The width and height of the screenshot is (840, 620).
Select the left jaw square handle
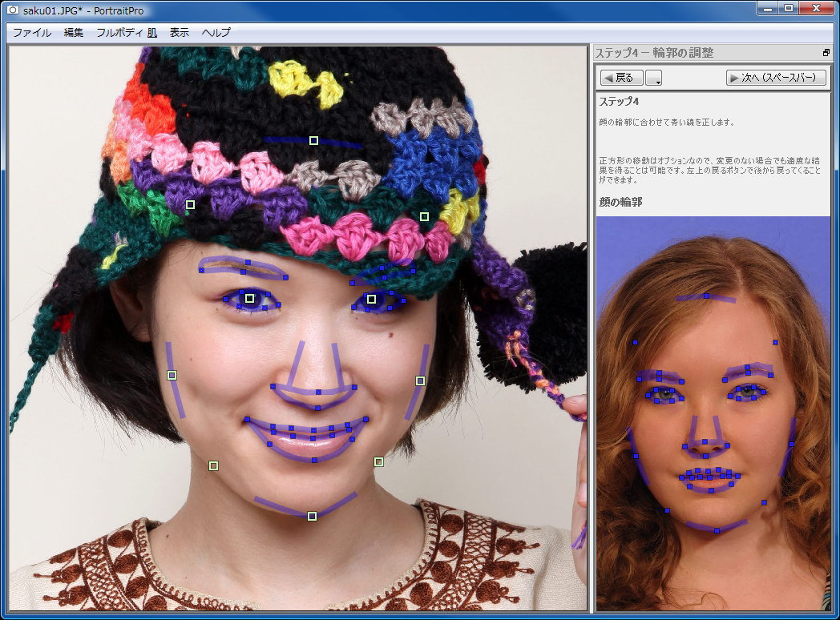(213, 466)
